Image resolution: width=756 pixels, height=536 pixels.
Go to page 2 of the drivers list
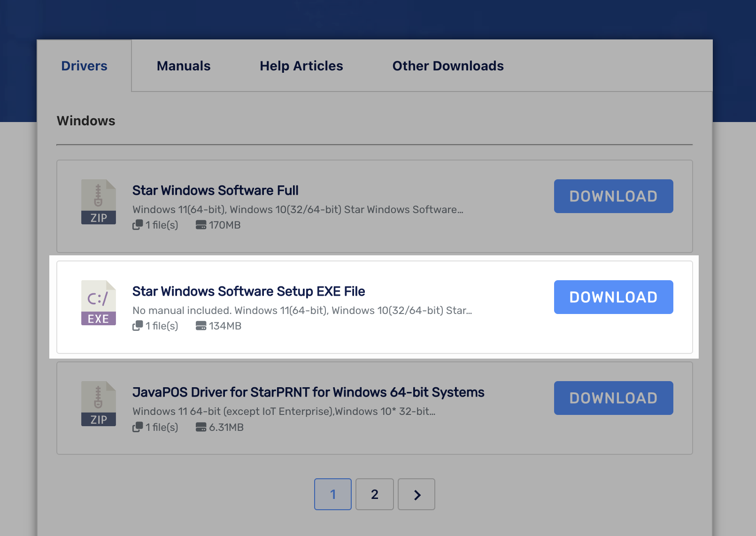click(x=375, y=494)
